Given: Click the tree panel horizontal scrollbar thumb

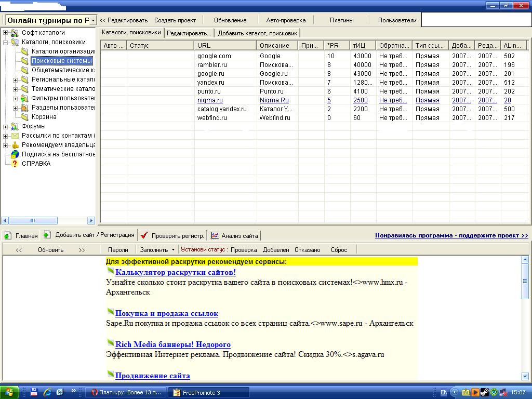Looking at the screenshot, I should coord(33,220).
